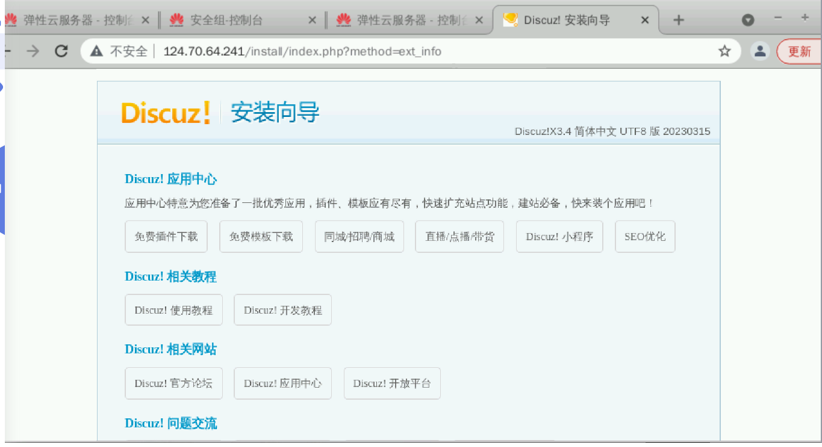Screen dimensions: 822x447
Task: Click the forward navigation arrow
Action: click(34, 51)
